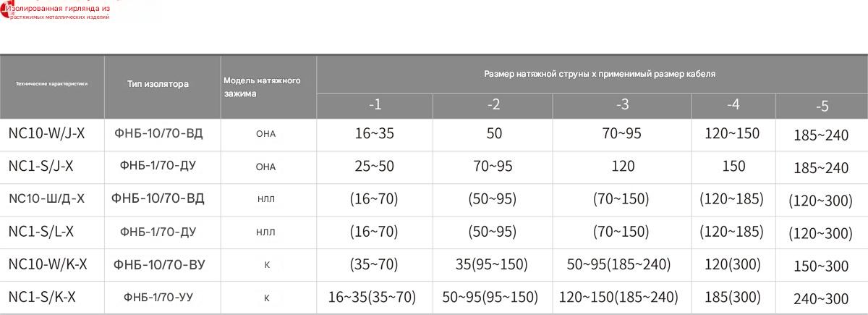Select the ФНБ-10/70-ВУ insulator cell
868x315 pixels.
click(x=159, y=265)
